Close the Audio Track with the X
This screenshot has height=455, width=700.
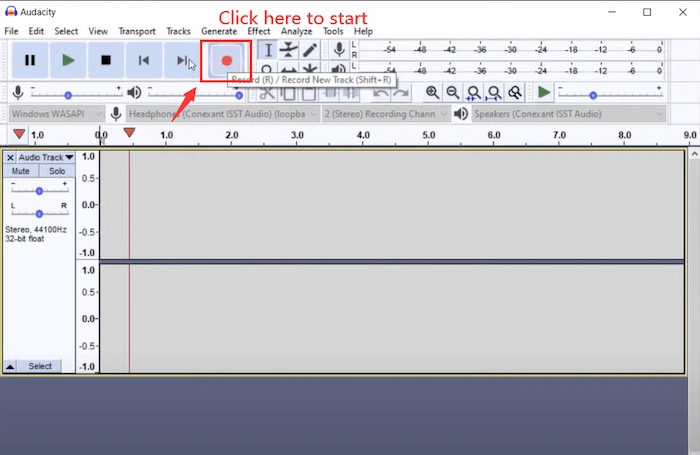click(10, 158)
